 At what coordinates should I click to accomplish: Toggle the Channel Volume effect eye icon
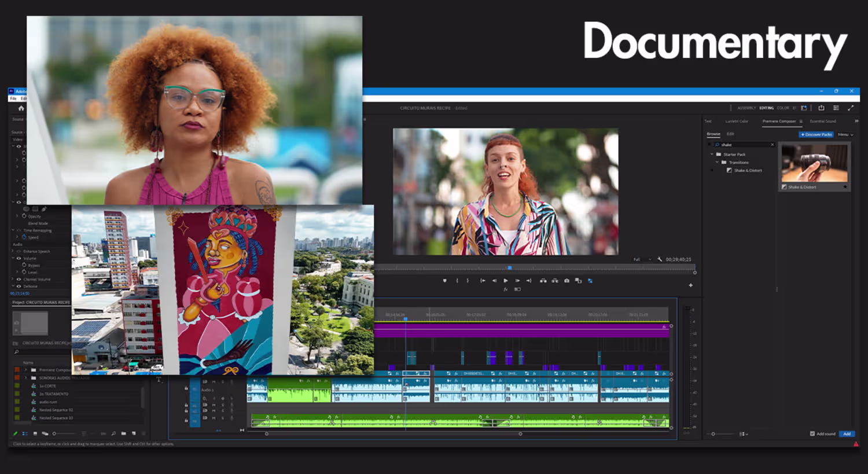click(19, 279)
